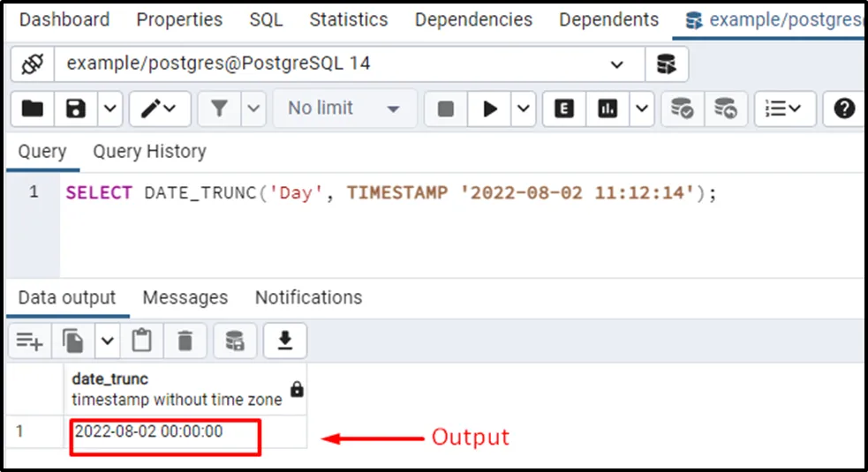Open the No limit rows dropdown

[x=344, y=109]
